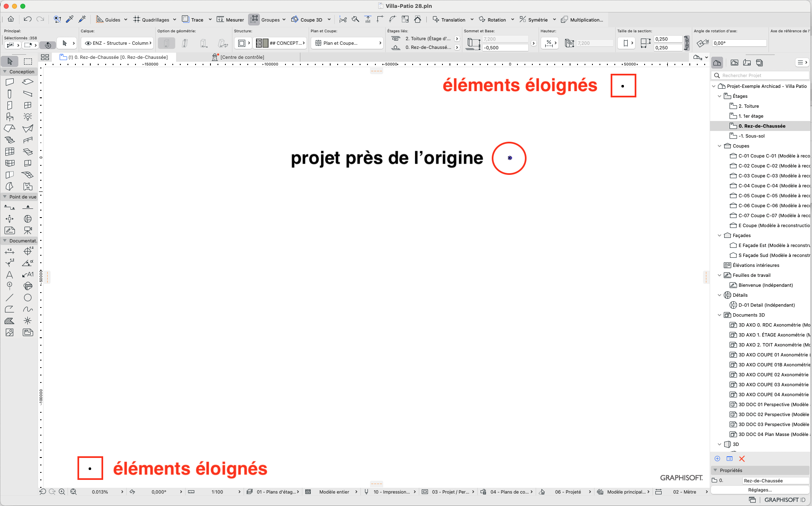Pick up parameters with the eyedropper
812x506 pixels.
tap(70, 19)
